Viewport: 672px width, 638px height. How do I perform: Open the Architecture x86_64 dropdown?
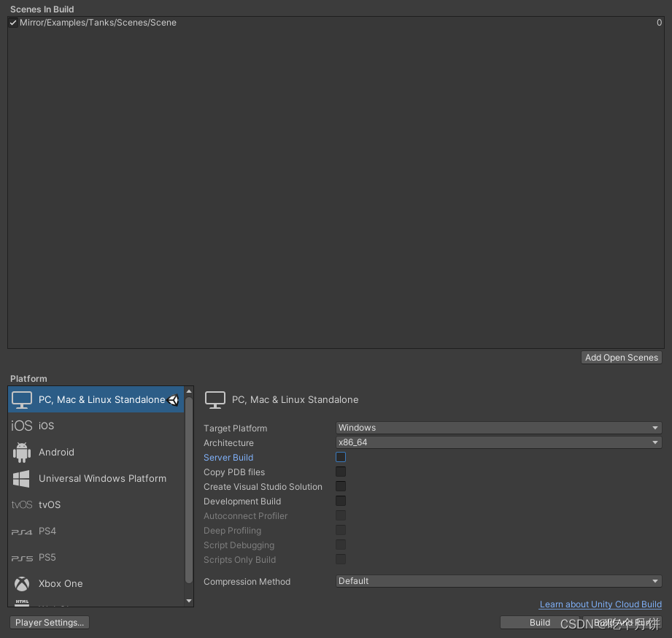pos(498,442)
